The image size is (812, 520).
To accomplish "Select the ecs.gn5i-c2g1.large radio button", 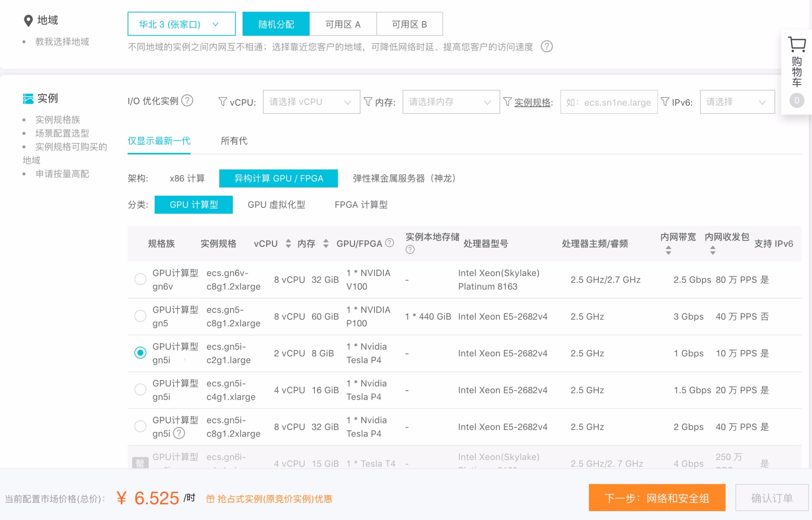I will [140, 353].
